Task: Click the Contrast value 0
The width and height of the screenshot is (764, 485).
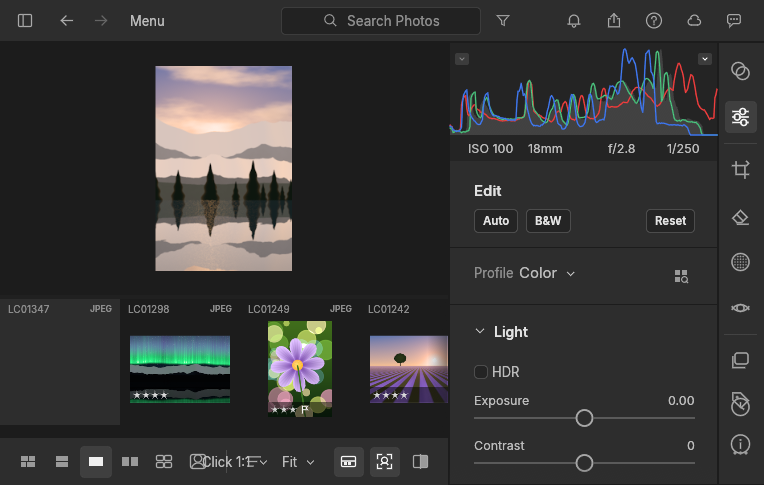Action: [x=690, y=446]
